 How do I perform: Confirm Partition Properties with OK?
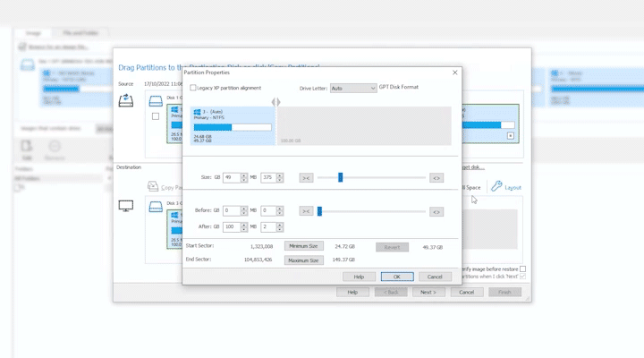(x=397, y=277)
